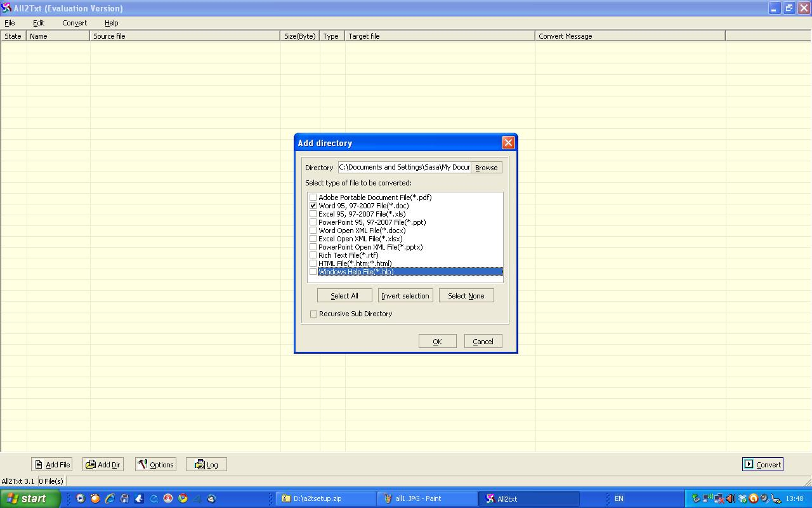
Task: Confirm dialog with OK button
Action: [437, 342]
